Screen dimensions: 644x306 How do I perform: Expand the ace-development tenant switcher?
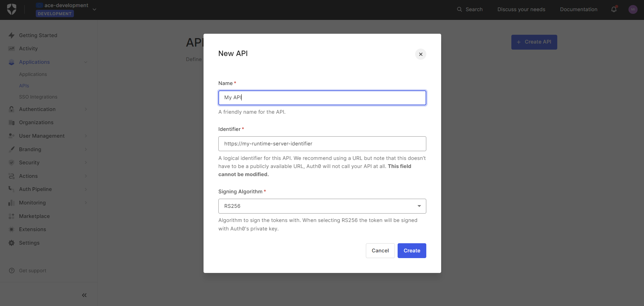click(95, 9)
